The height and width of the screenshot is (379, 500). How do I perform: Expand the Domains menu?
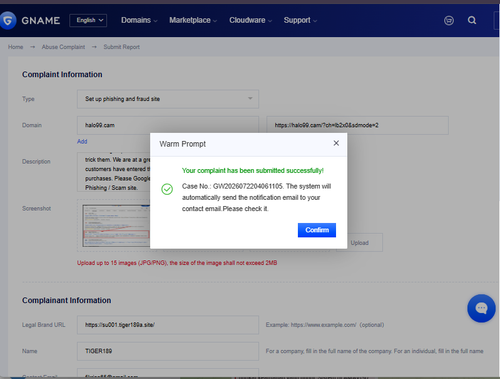tap(139, 20)
